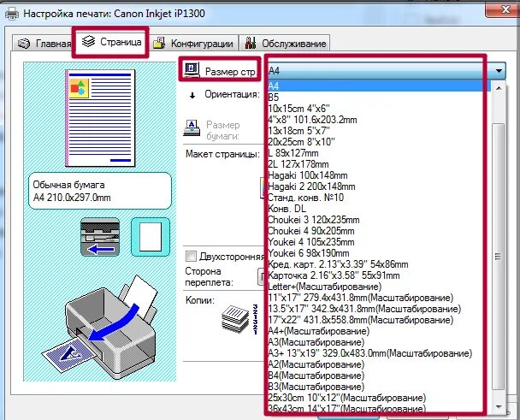This screenshot has width=520, height=420.
Task: Select Choukei 4 90x205mm
Action: click(379, 231)
